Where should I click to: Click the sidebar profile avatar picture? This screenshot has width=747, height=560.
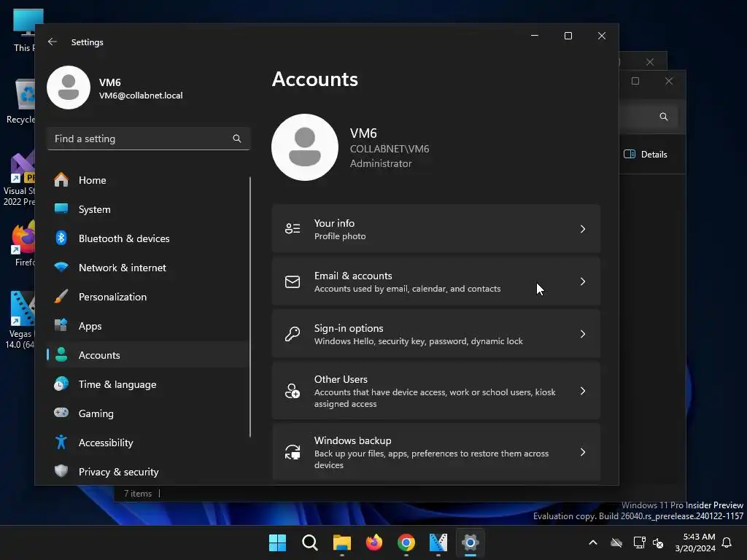tap(69, 87)
